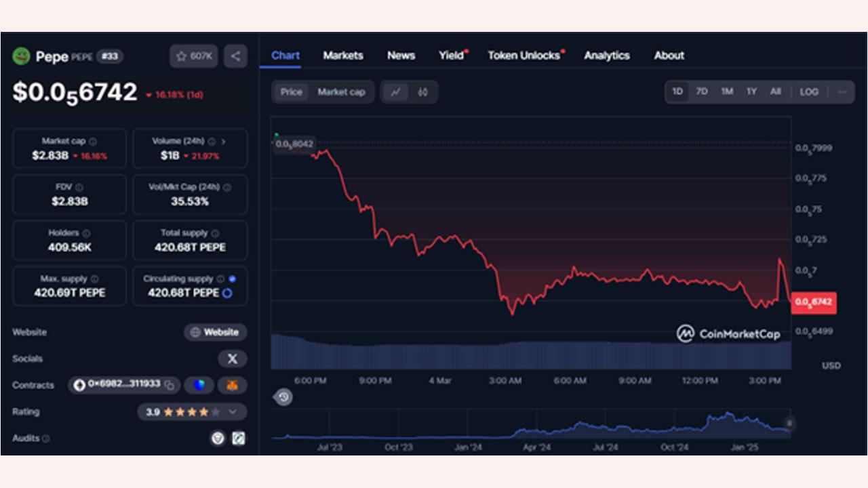Image resolution: width=868 pixels, height=488 pixels.
Task: Click the contract address 0x6982...311933
Action: [x=124, y=384]
